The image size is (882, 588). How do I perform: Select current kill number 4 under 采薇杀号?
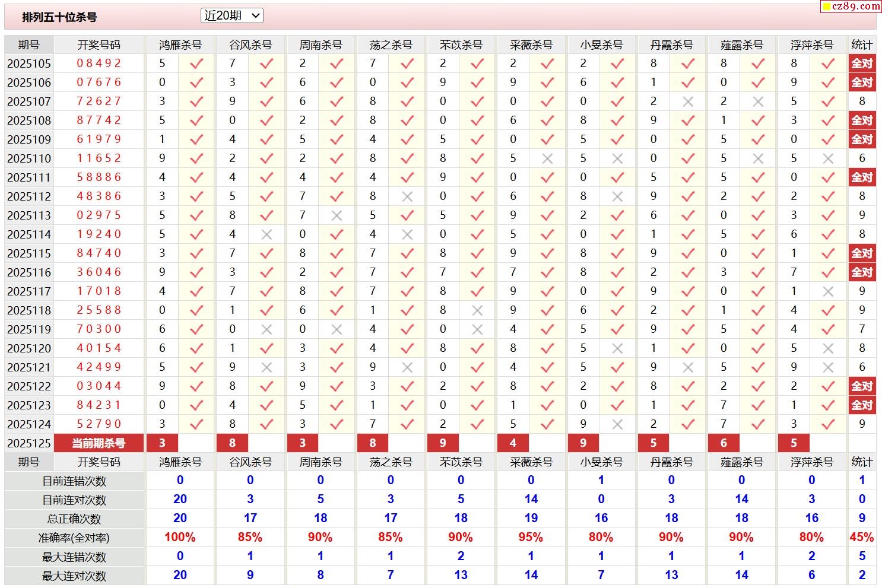(x=513, y=443)
